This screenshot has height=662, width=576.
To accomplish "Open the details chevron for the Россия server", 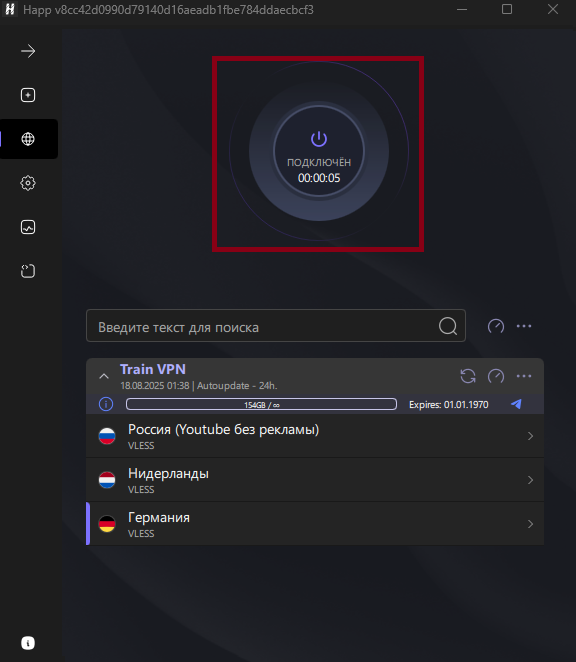I will [x=530, y=436].
